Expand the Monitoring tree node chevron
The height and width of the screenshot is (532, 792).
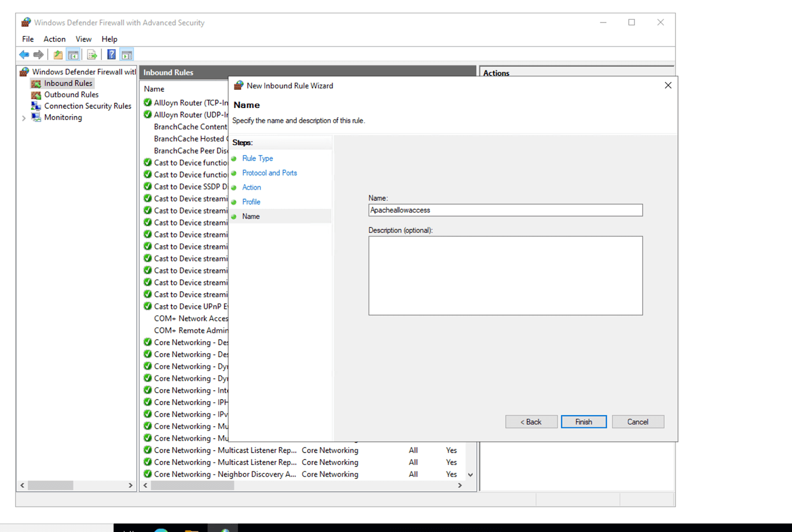coord(24,118)
